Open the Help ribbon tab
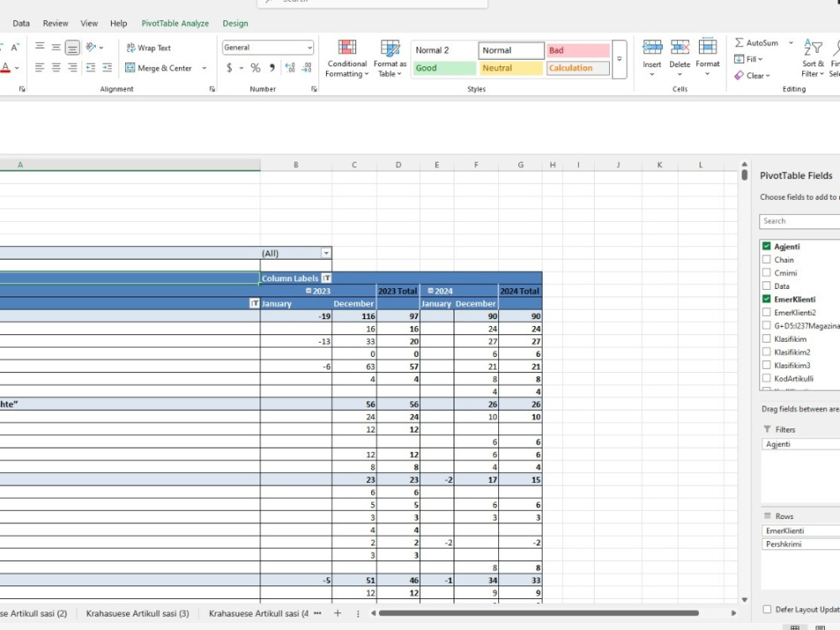840x630 pixels. coord(118,24)
